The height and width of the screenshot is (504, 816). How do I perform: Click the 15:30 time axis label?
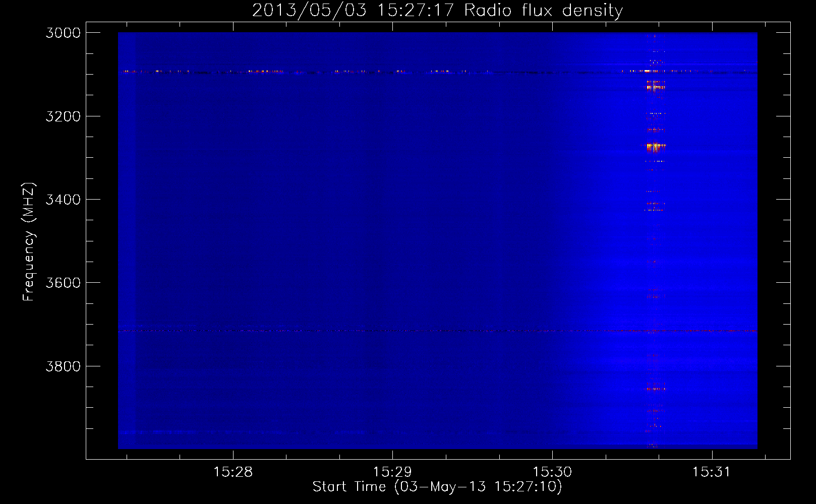coord(552,472)
